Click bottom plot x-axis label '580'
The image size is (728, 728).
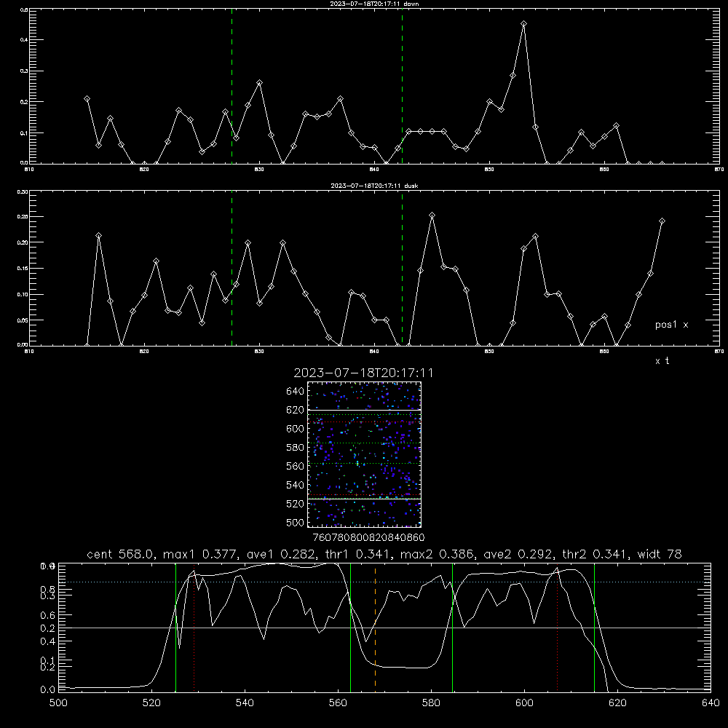click(x=431, y=703)
